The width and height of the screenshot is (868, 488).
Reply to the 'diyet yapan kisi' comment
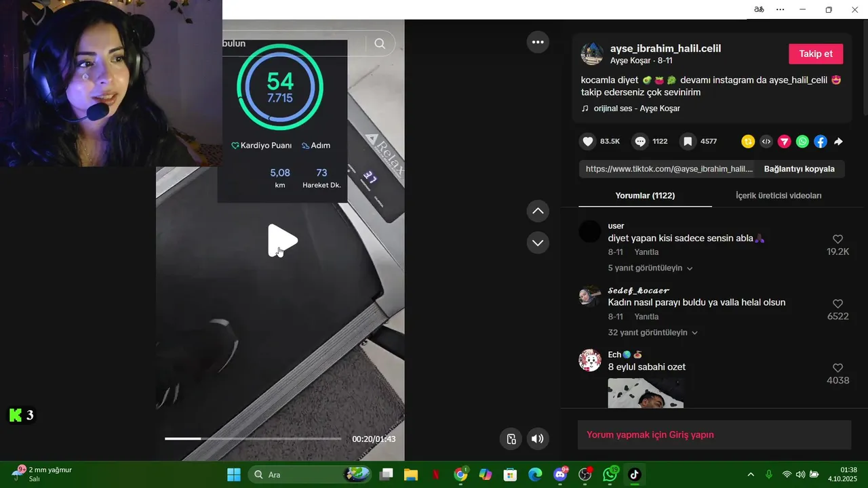(x=646, y=252)
